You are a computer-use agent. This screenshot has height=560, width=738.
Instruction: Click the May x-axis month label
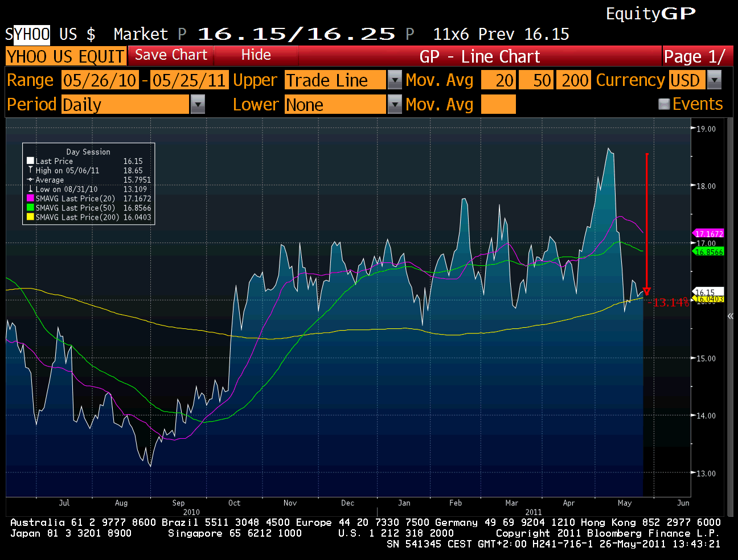click(x=625, y=503)
